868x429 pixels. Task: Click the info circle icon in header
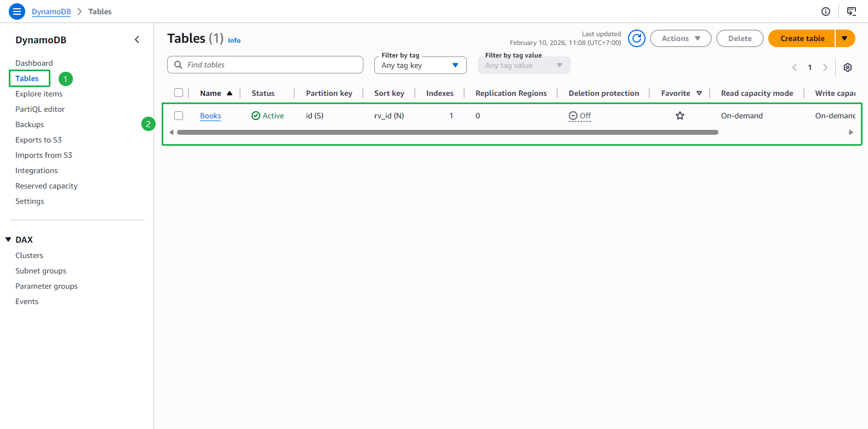(826, 12)
